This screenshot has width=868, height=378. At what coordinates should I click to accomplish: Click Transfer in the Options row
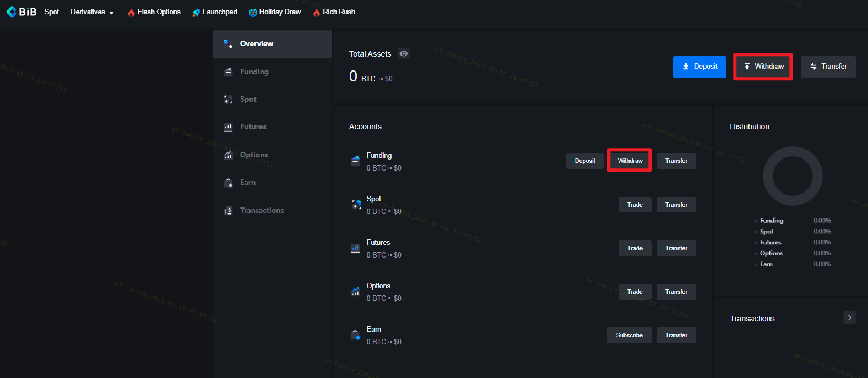click(x=676, y=292)
